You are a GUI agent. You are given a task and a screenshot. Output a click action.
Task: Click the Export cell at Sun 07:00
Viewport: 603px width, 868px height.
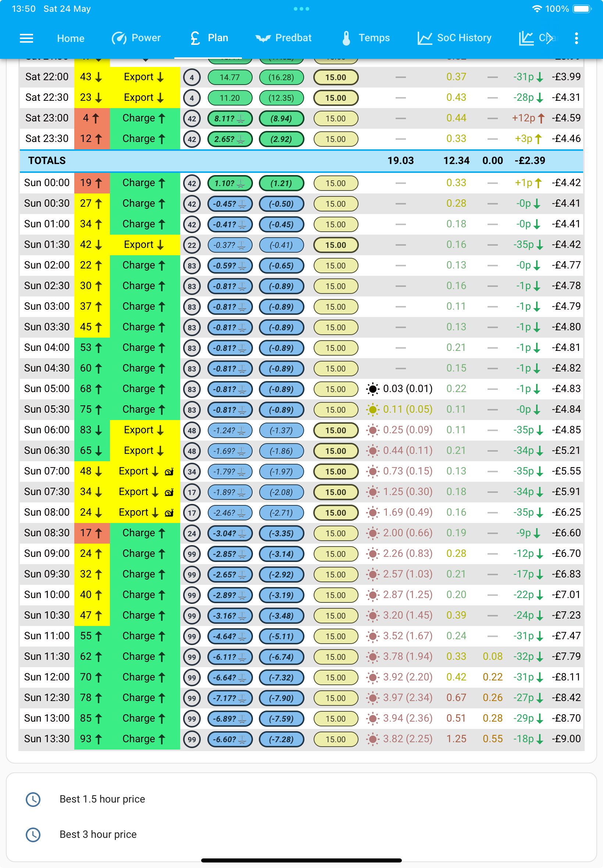pos(146,471)
